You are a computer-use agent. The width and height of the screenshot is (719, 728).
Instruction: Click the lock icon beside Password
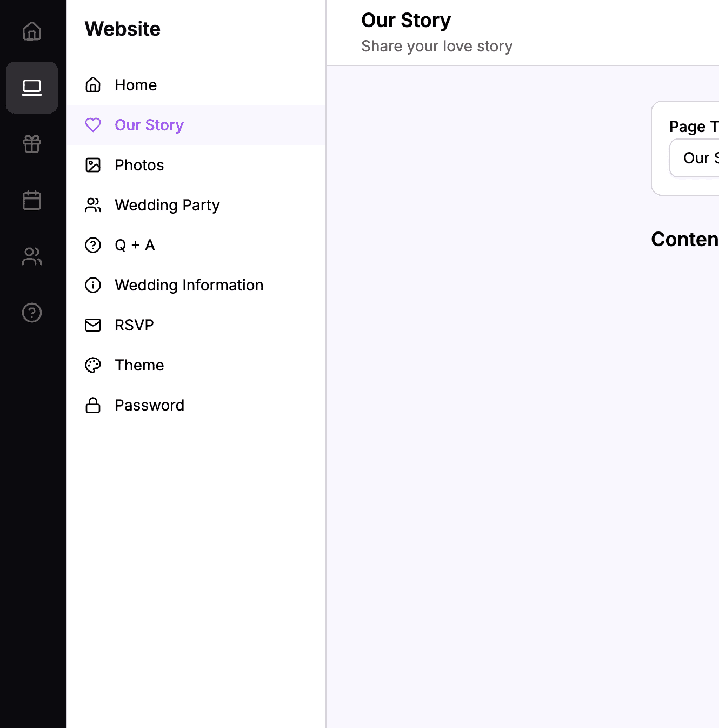(x=93, y=405)
